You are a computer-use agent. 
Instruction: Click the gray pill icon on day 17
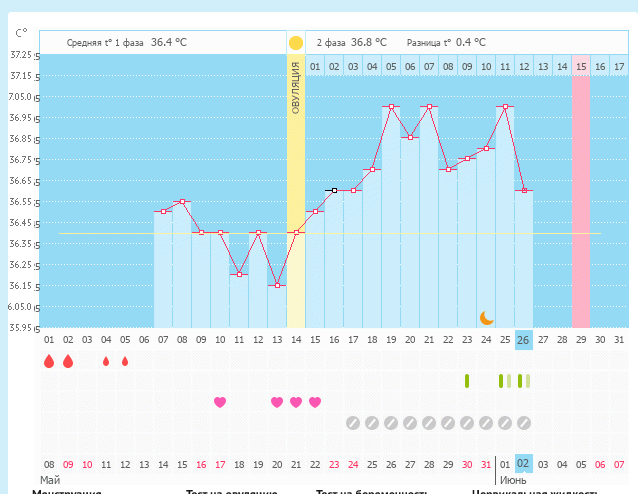tap(353, 423)
